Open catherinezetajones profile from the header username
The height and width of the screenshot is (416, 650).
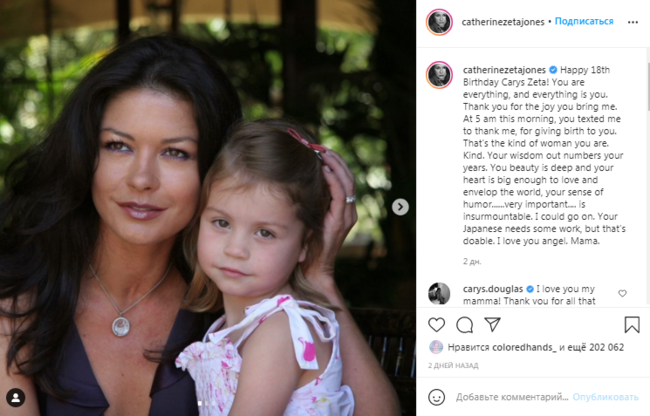click(x=503, y=22)
